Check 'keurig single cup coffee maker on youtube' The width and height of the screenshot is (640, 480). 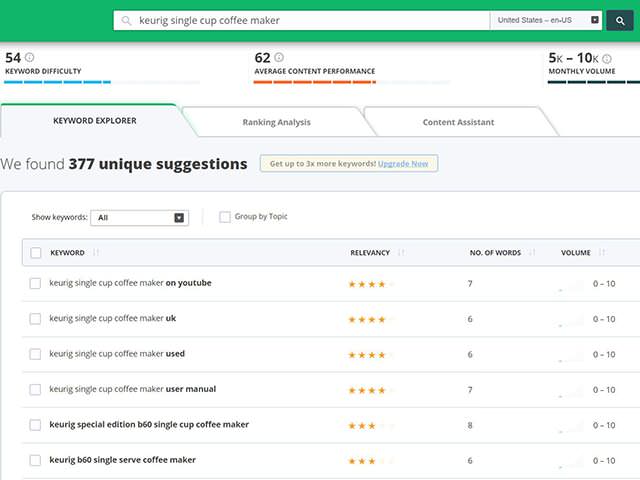tap(35, 283)
